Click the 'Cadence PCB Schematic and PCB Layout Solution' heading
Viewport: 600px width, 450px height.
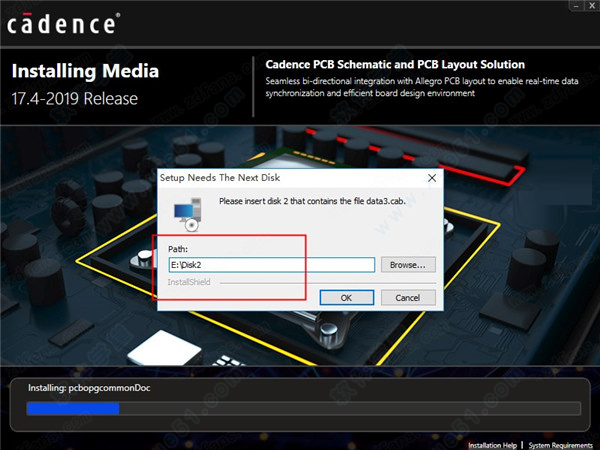396,64
